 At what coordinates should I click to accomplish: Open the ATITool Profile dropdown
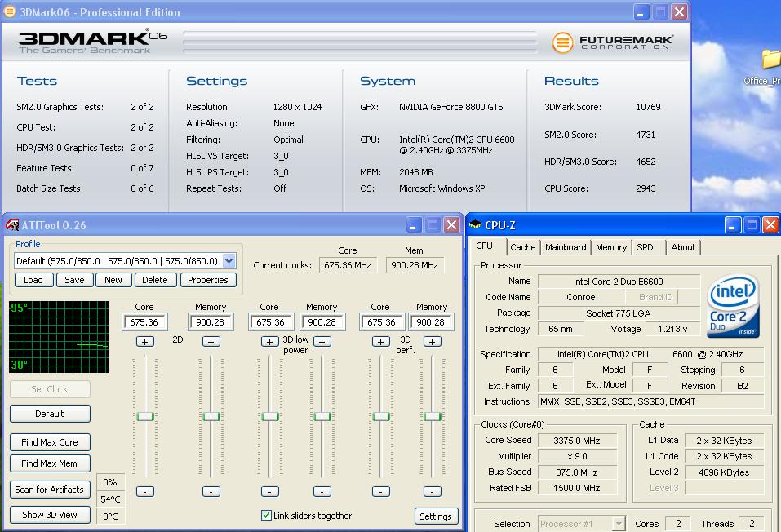[229, 260]
